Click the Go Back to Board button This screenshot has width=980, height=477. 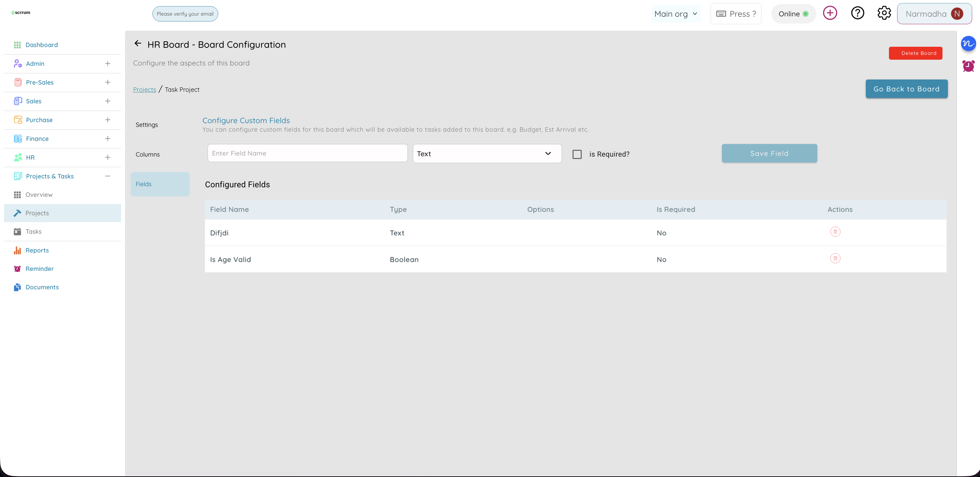(x=907, y=89)
